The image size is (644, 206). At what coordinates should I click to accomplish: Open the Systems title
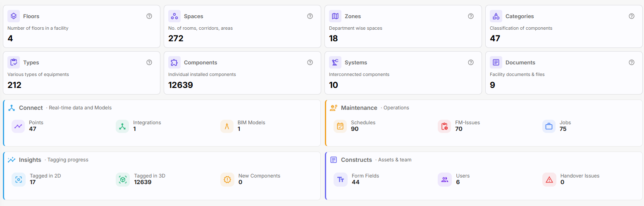click(356, 62)
